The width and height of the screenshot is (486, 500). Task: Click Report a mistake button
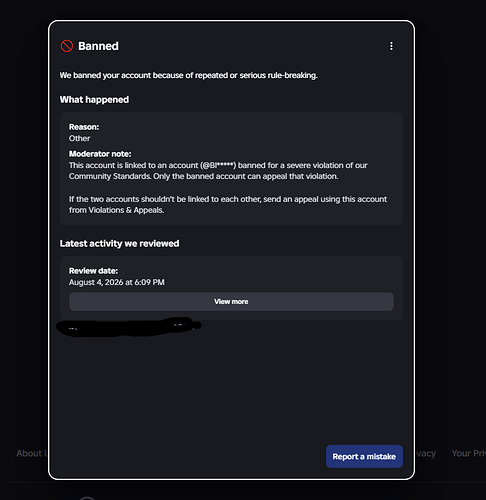(364, 456)
